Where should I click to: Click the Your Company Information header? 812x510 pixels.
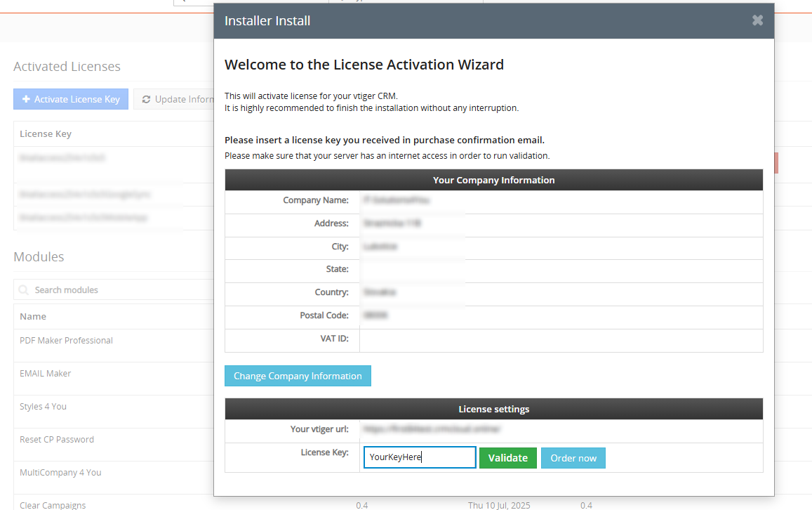[x=493, y=180]
